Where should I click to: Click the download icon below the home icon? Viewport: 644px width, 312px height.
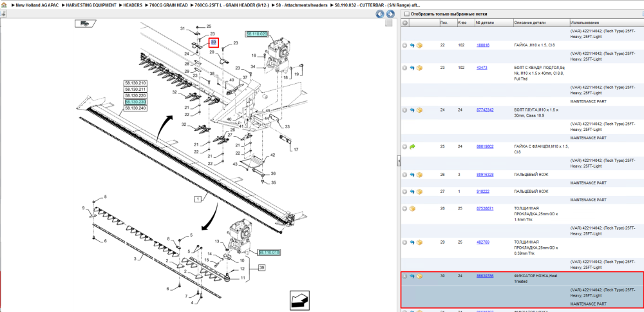point(3,14)
